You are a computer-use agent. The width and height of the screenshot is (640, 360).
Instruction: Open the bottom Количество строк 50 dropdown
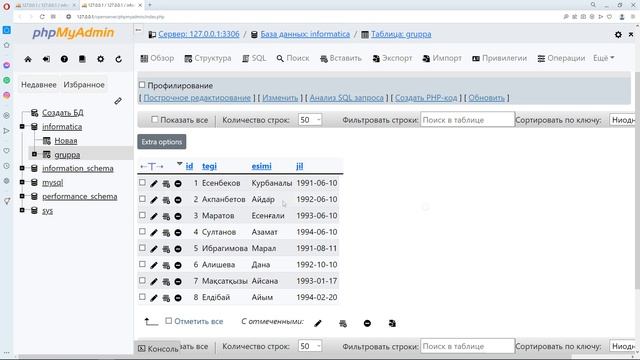[310, 346]
